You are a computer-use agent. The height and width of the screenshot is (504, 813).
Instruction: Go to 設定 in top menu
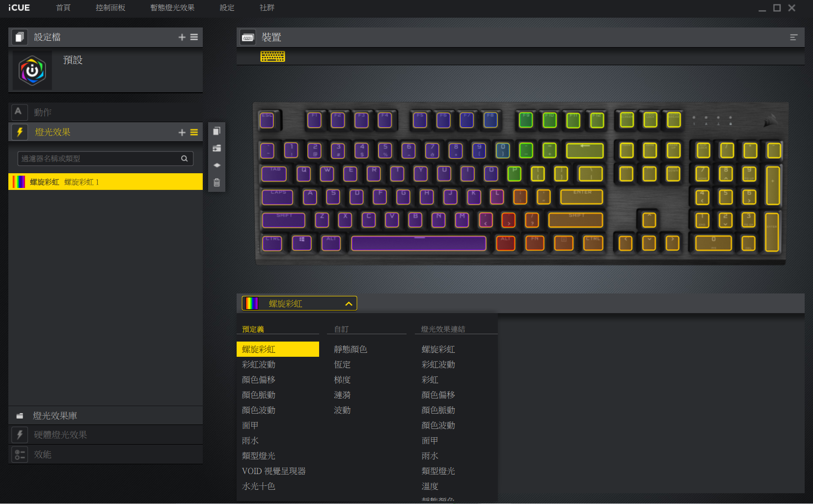pyautogui.click(x=227, y=8)
